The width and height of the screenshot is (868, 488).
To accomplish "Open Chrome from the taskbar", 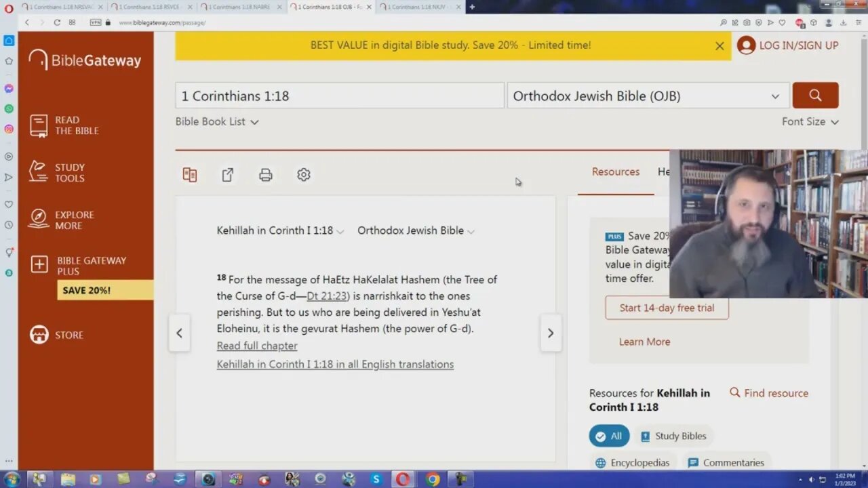I will 432,479.
